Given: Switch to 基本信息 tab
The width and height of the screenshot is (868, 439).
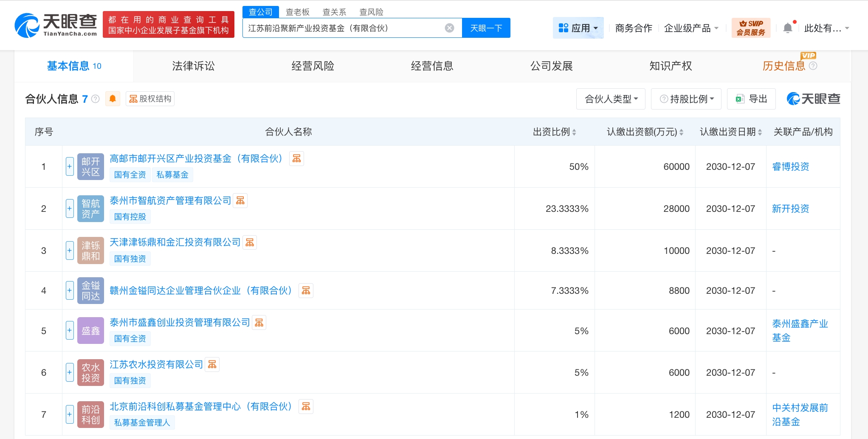Looking at the screenshot, I should (74, 66).
